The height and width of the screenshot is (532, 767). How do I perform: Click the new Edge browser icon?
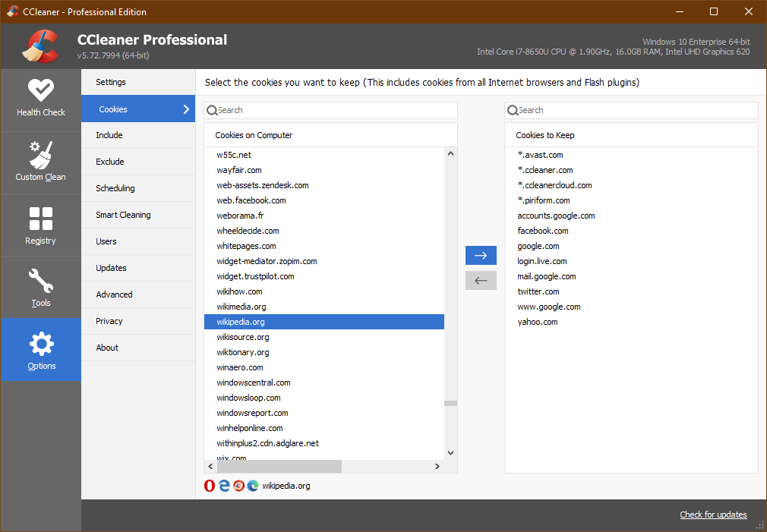[x=253, y=486]
